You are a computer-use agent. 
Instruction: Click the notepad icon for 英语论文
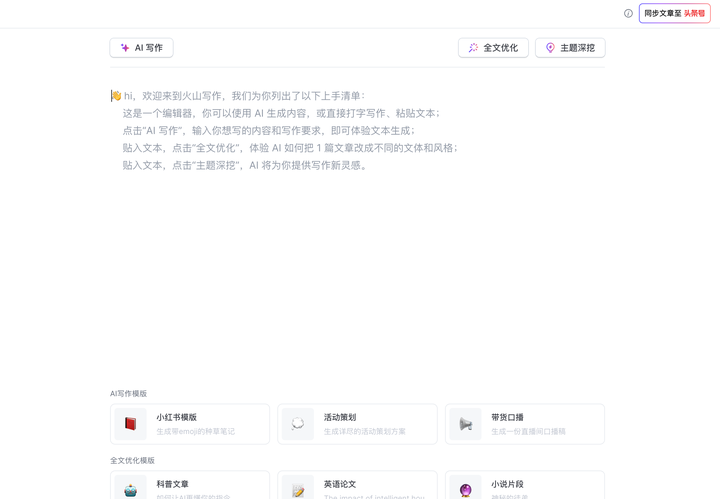[x=298, y=489]
